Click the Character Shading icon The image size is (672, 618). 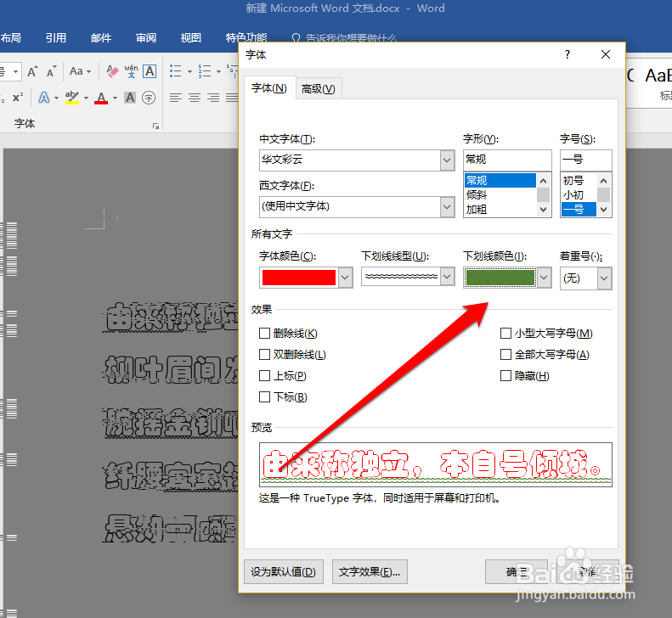(x=130, y=98)
